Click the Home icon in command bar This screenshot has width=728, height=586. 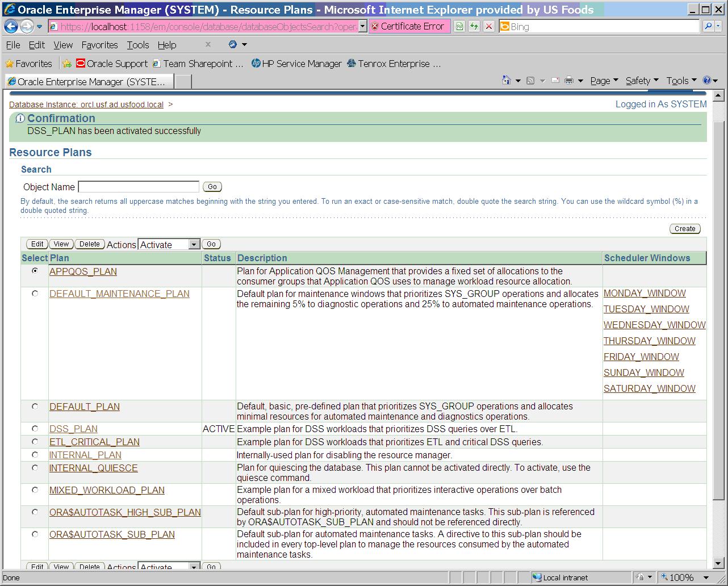coord(507,81)
